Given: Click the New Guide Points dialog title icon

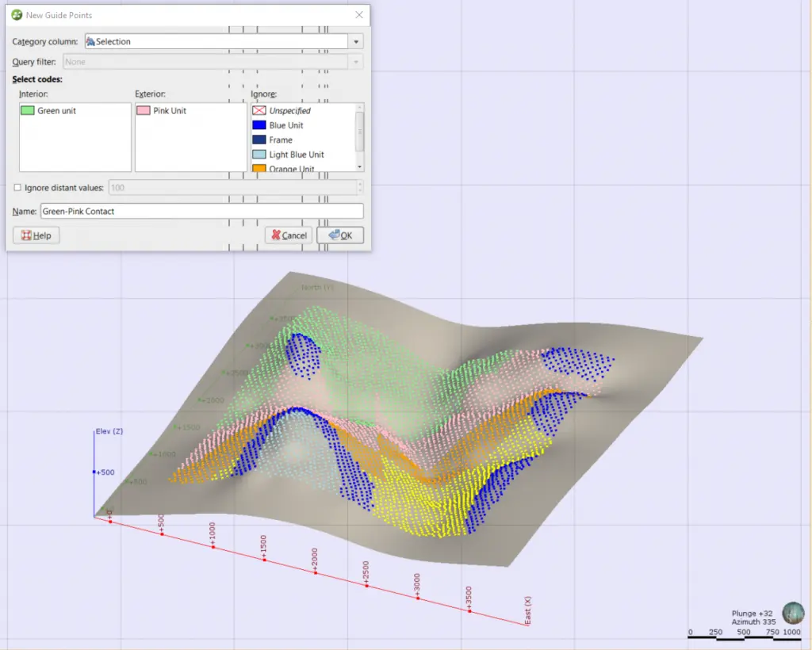Looking at the screenshot, I should pyautogui.click(x=15, y=15).
